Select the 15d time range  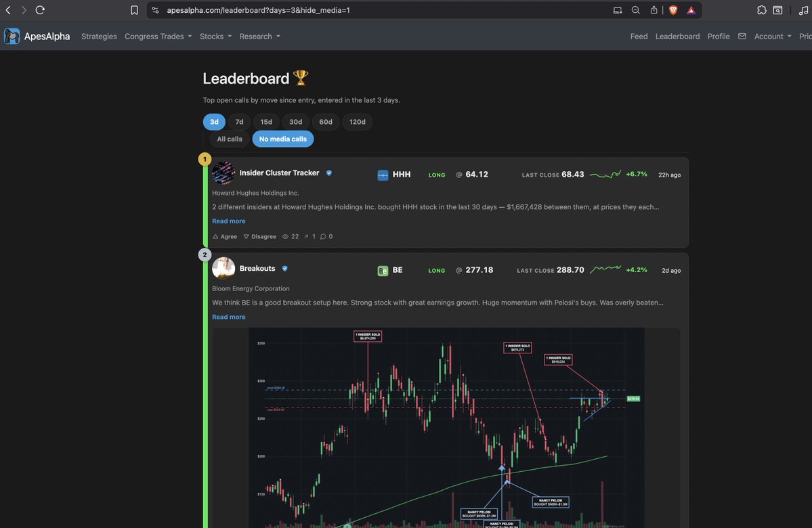click(x=266, y=122)
